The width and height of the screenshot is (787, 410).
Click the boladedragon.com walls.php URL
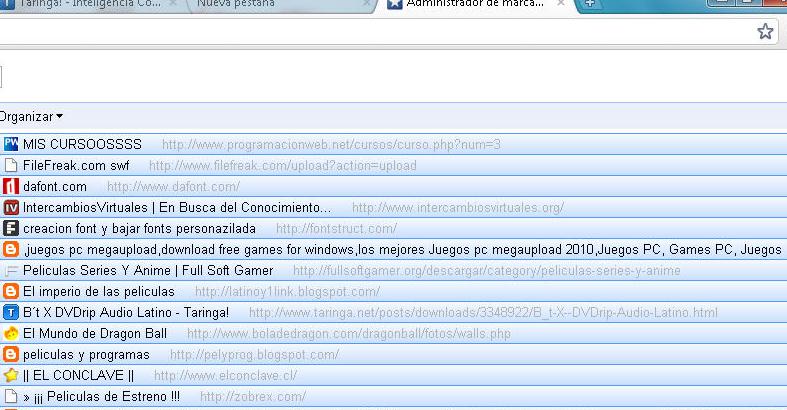(349, 334)
